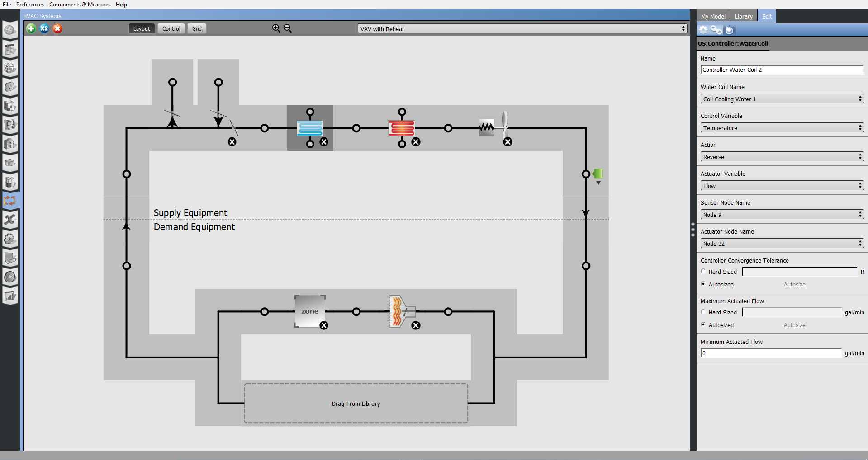This screenshot has height=460, width=868.
Task: Select the Run Simulation play icon
Action: point(10,277)
